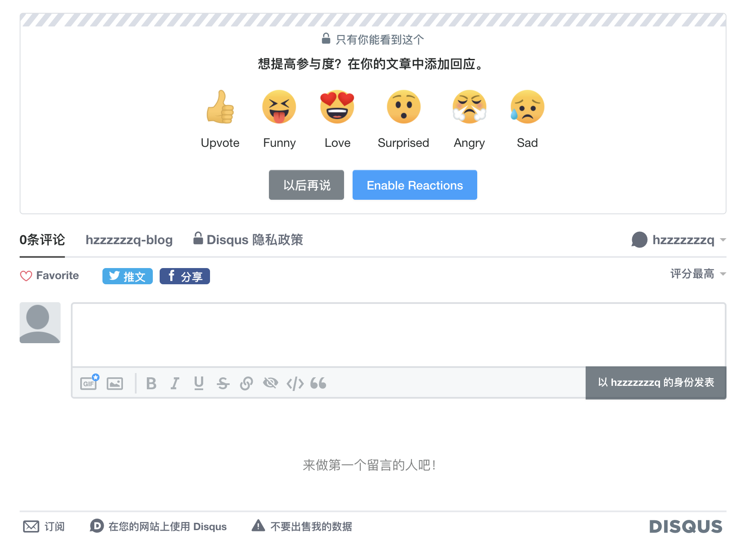The height and width of the screenshot is (560, 747).
Task: Click the Enable Reactions button
Action: pos(415,185)
